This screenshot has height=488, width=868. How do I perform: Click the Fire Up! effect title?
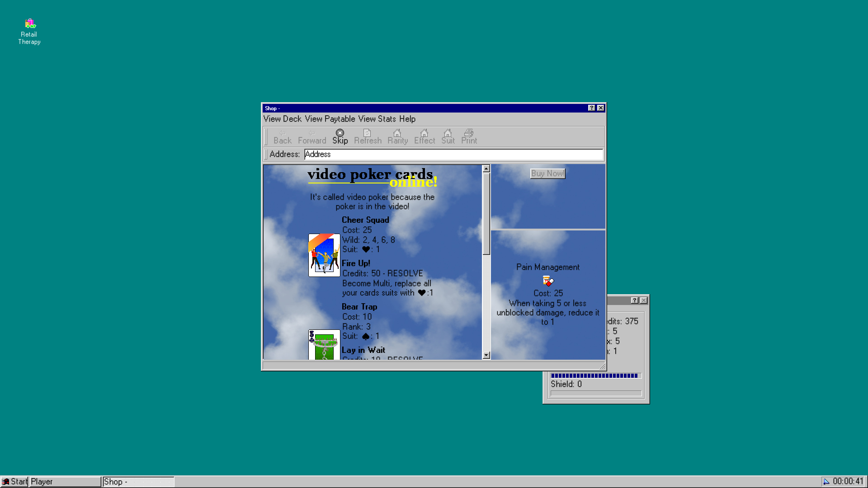(356, 263)
